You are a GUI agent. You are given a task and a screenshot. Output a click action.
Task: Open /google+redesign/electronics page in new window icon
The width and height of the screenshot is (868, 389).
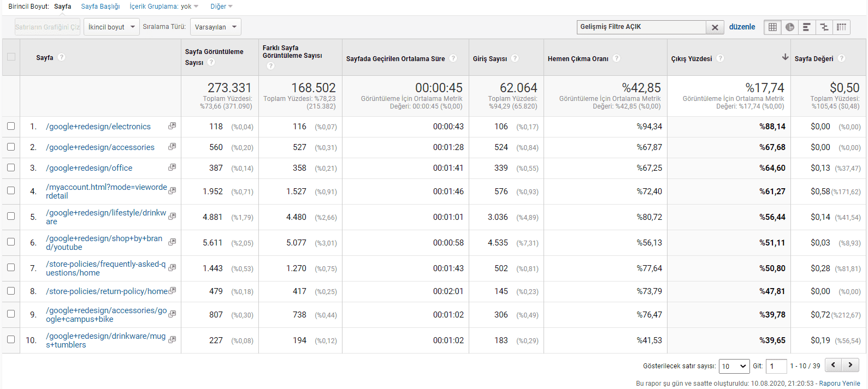pyautogui.click(x=172, y=126)
